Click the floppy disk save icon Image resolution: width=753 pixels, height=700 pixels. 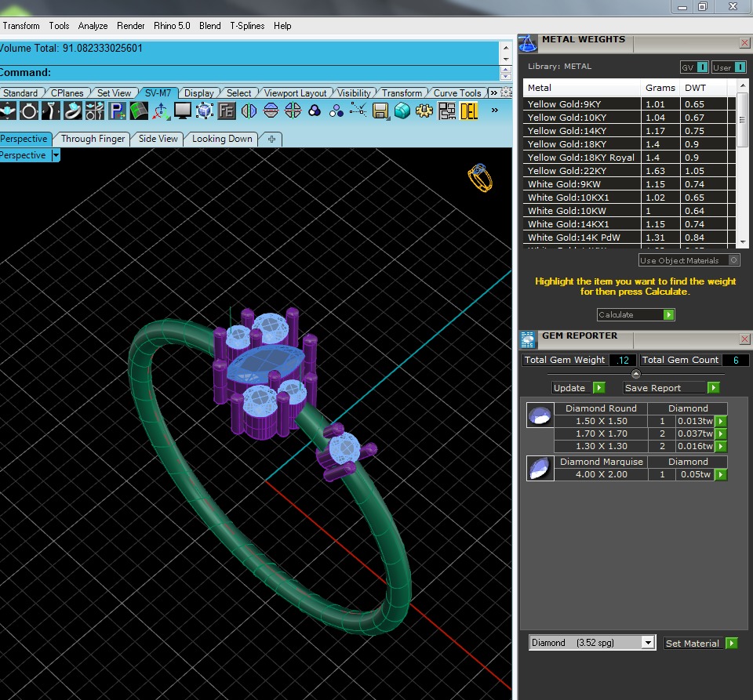380,111
